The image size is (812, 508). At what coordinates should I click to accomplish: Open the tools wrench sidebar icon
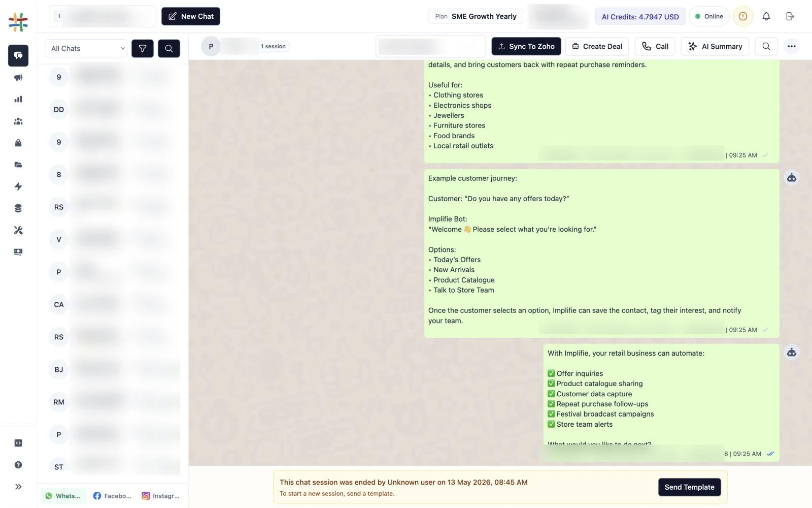(18, 230)
